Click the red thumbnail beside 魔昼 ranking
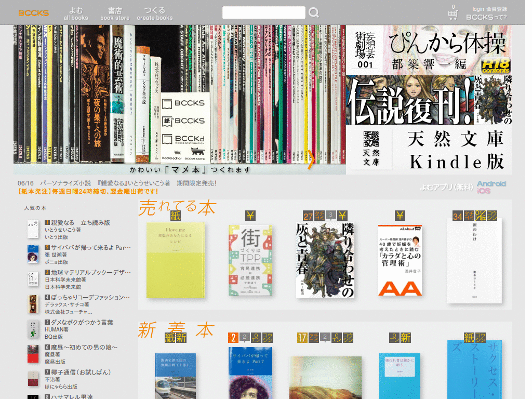The width and height of the screenshot is (532, 399). coord(33,354)
